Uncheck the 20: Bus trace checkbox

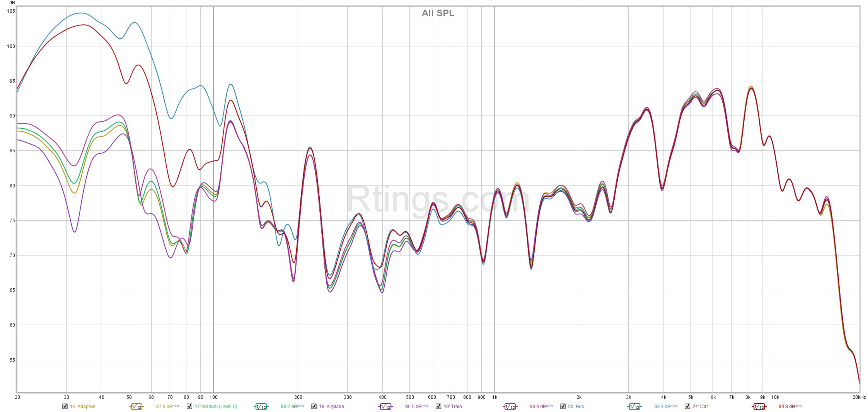pyautogui.click(x=563, y=406)
